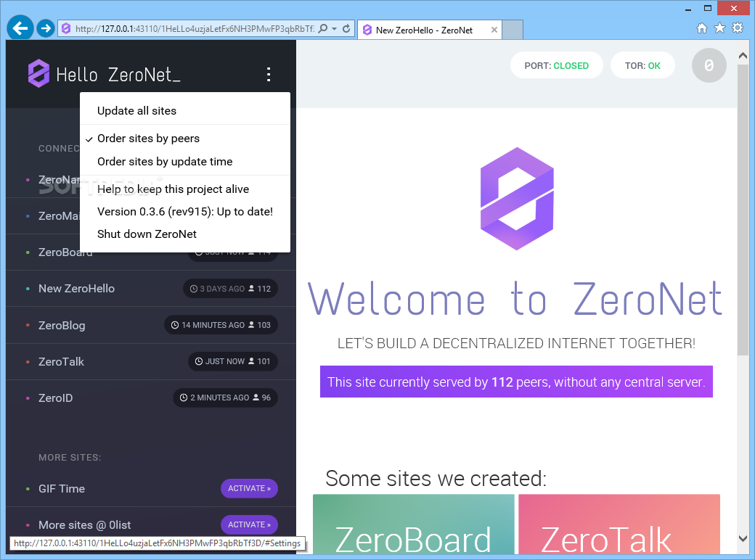Image resolution: width=755 pixels, height=560 pixels.
Task: Go back with the browser back arrow
Action: tap(20, 28)
